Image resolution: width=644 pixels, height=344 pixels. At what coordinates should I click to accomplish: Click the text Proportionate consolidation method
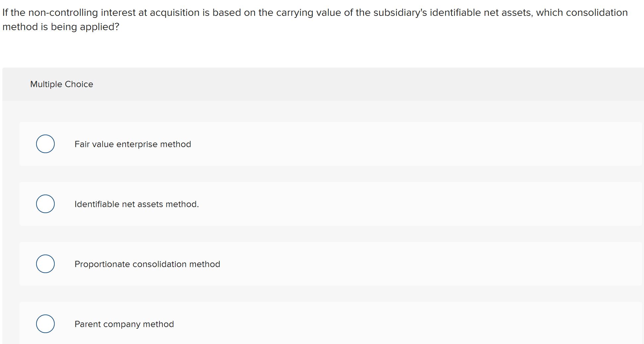[147, 264]
